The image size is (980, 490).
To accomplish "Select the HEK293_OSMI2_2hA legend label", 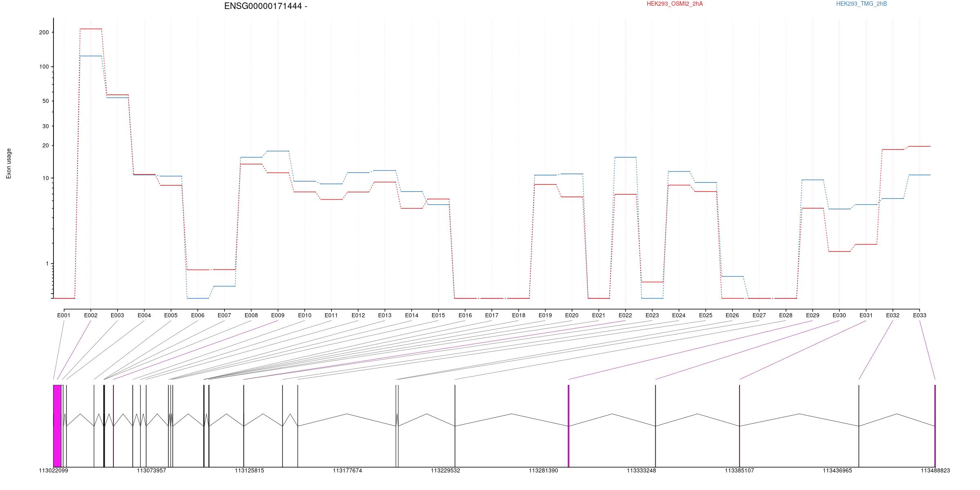I will [x=675, y=4].
